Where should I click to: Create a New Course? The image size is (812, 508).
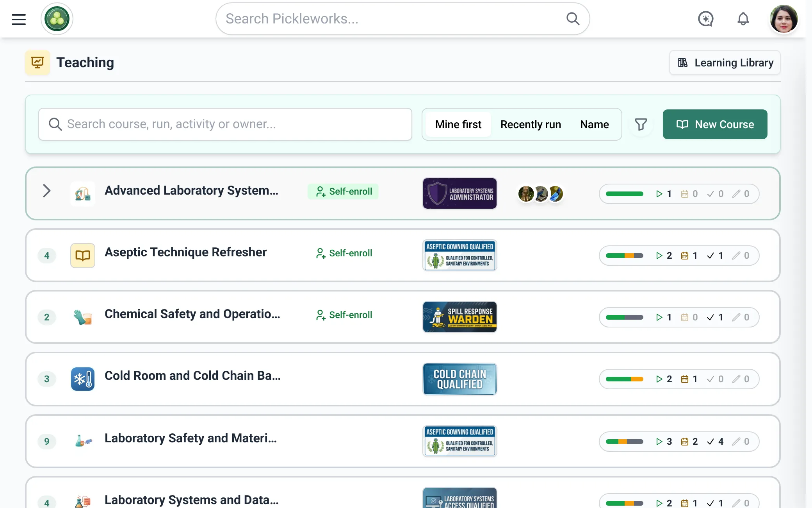pos(715,124)
